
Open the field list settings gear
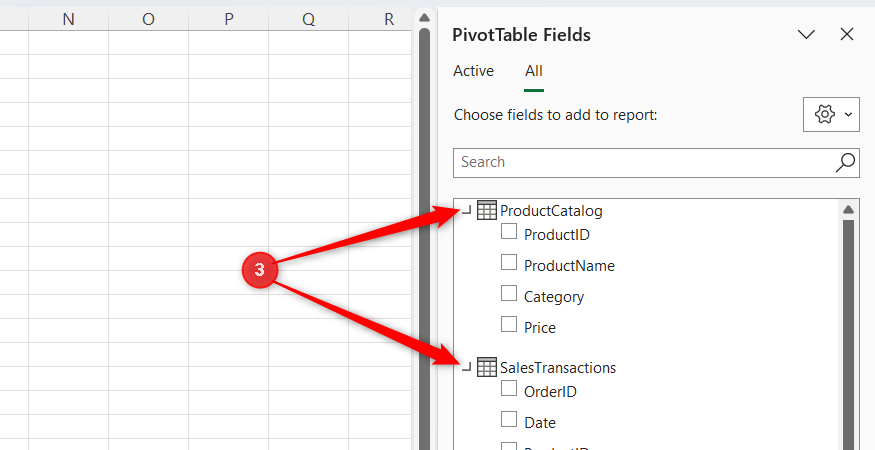click(x=824, y=114)
